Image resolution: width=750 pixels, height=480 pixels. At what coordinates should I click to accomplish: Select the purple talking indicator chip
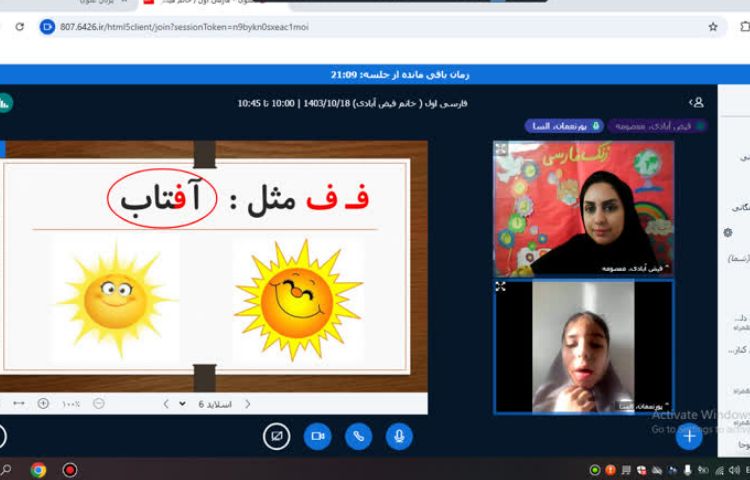pyautogui.click(x=657, y=126)
